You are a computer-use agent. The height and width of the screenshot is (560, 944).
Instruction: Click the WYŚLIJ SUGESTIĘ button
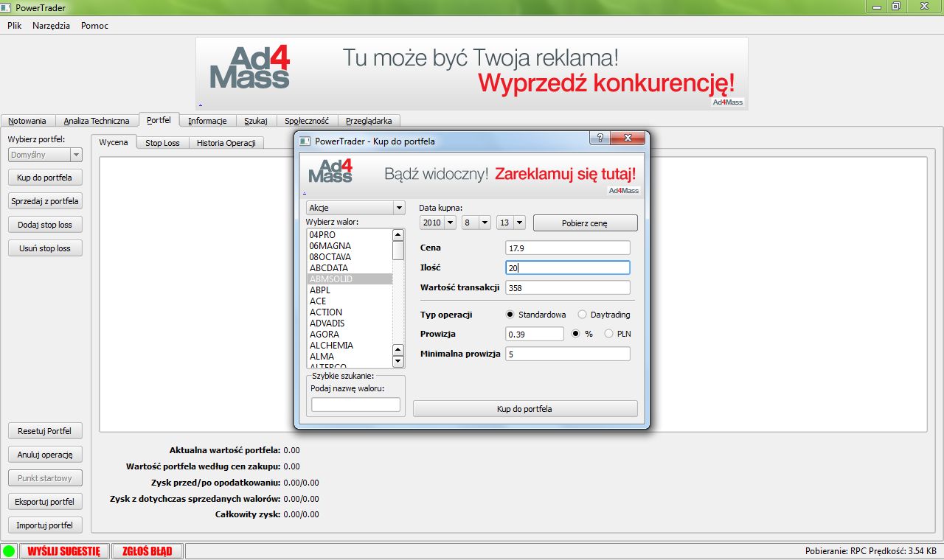[x=64, y=551]
